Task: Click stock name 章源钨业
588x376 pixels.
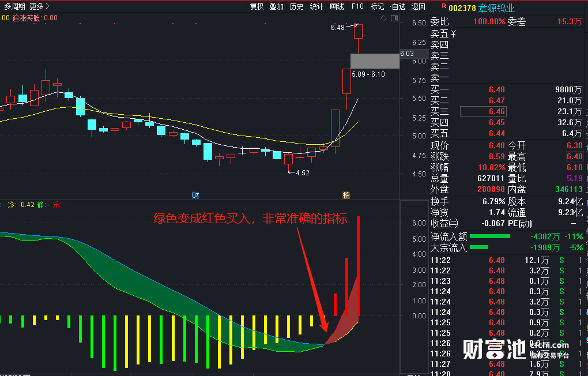Action: tap(496, 8)
